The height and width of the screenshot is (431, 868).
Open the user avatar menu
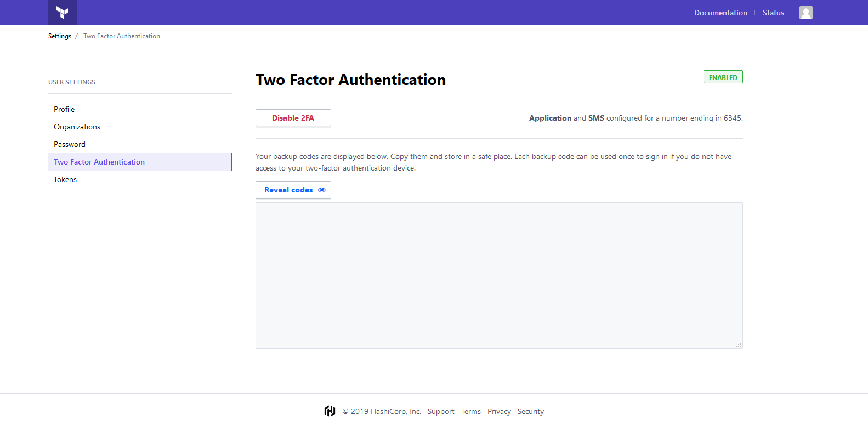[805, 13]
